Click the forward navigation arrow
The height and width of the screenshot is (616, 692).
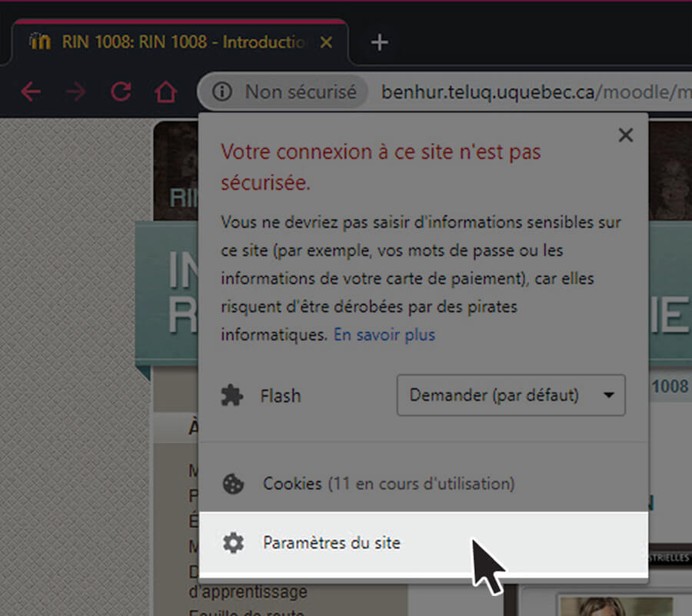[75, 92]
